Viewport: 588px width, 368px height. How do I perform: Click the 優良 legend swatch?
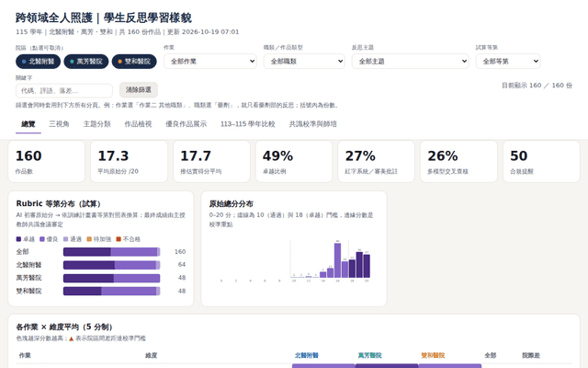point(42,239)
